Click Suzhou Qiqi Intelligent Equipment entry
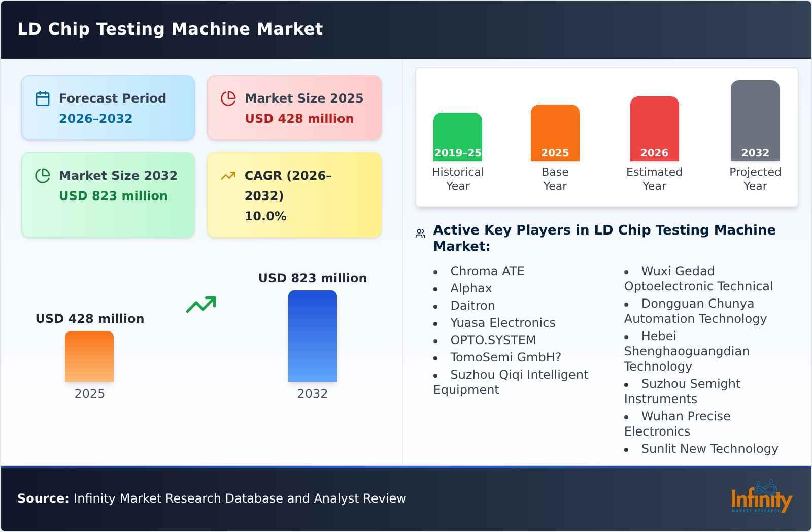 pyautogui.click(x=511, y=382)
